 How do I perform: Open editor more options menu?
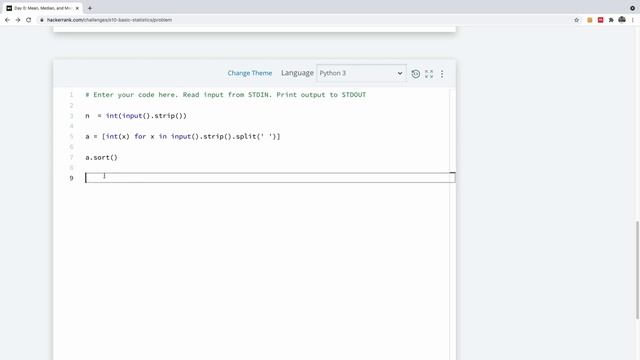(x=442, y=74)
